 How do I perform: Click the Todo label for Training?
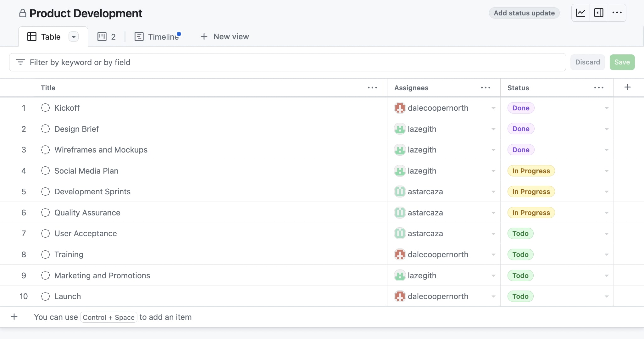(520, 254)
